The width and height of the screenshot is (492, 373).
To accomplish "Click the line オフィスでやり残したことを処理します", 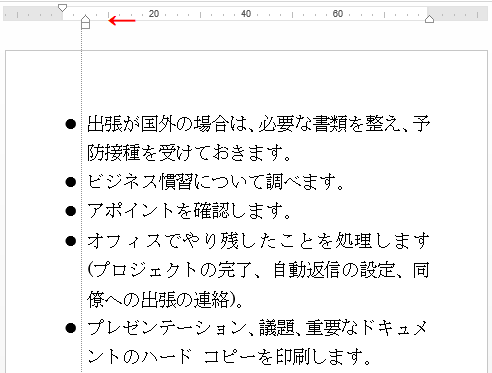I will click(x=258, y=241).
